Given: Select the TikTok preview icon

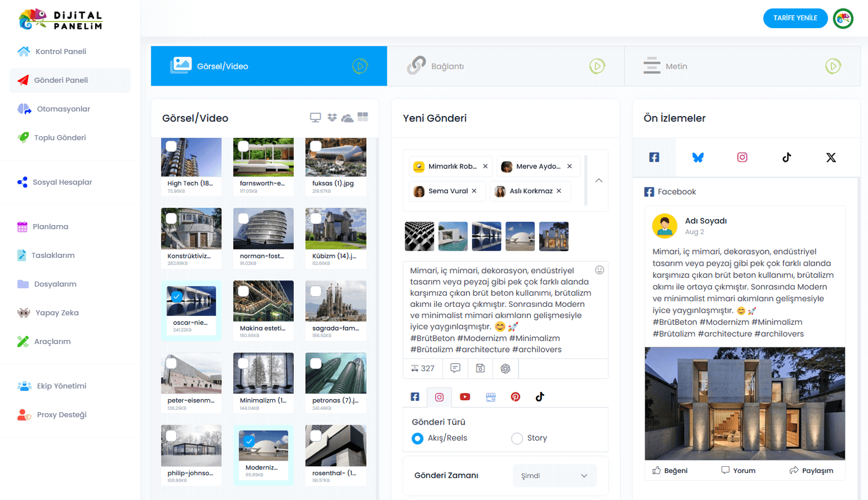Looking at the screenshot, I should 786,158.
